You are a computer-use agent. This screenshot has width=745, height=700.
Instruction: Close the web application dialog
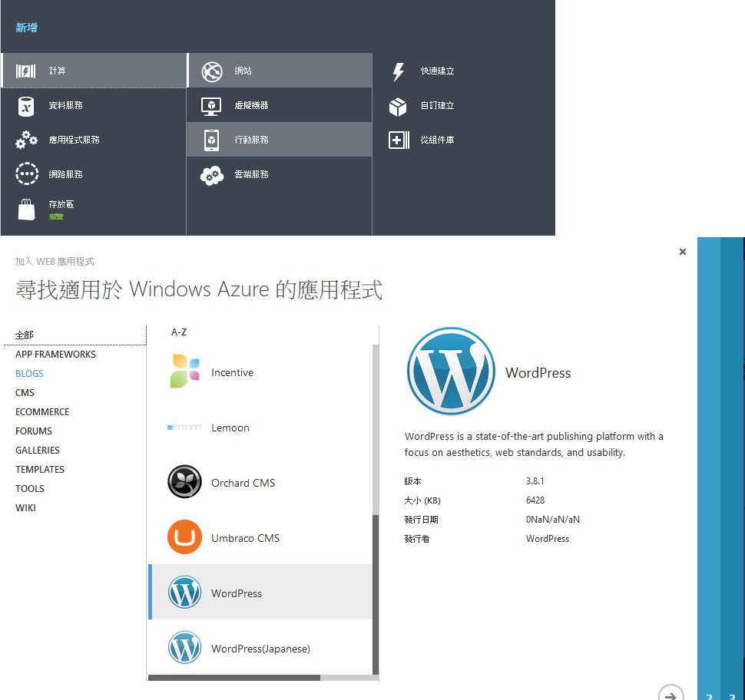click(x=682, y=252)
